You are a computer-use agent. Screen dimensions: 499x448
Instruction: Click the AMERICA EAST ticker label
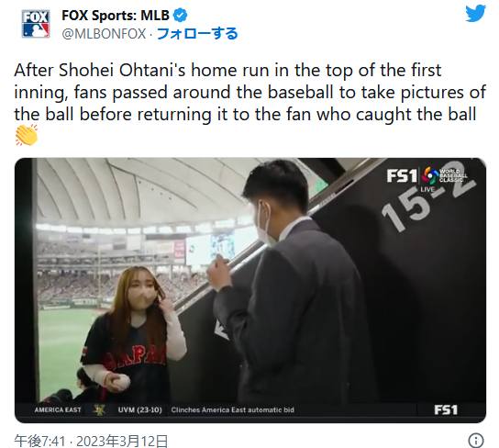[x=58, y=409]
